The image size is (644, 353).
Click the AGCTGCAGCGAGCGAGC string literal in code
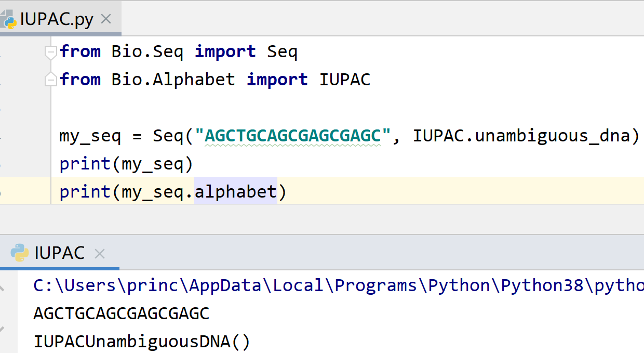point(292,136)
